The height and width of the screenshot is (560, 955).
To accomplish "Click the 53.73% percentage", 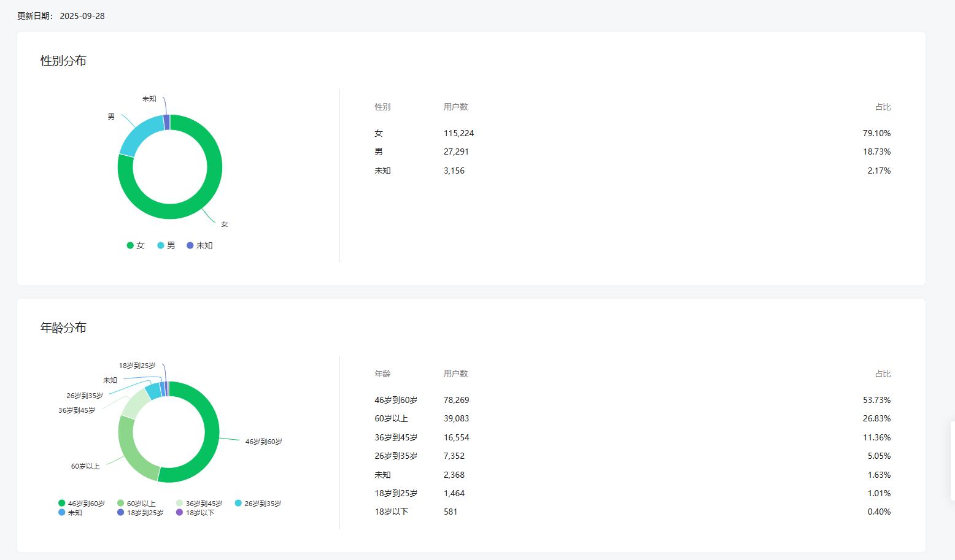I will (x=876, y=400).
